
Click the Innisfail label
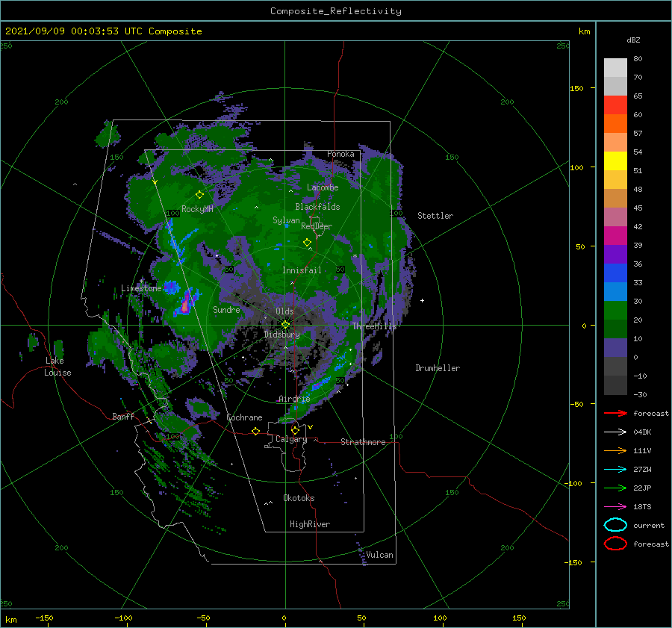click(x=302, y=270)
